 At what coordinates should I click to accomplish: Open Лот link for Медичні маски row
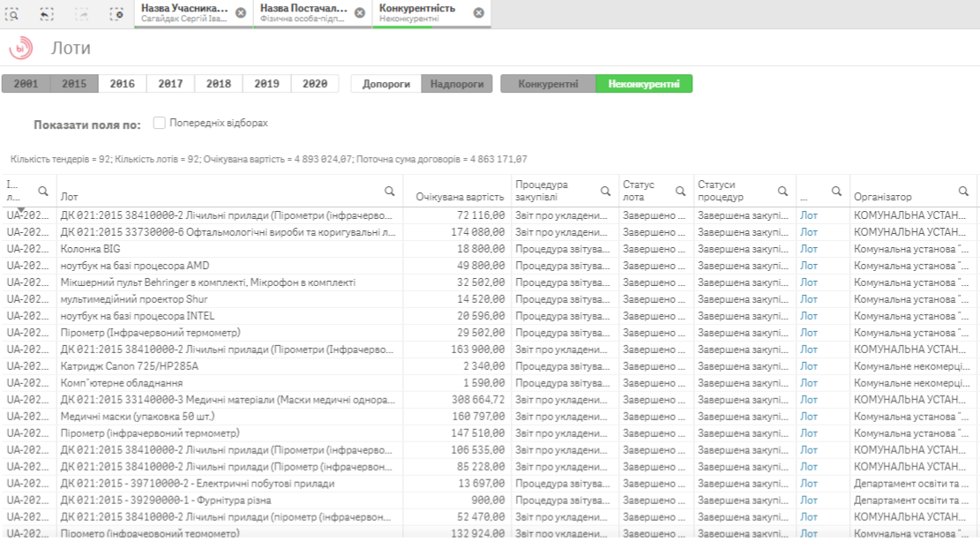click(809, 417)
